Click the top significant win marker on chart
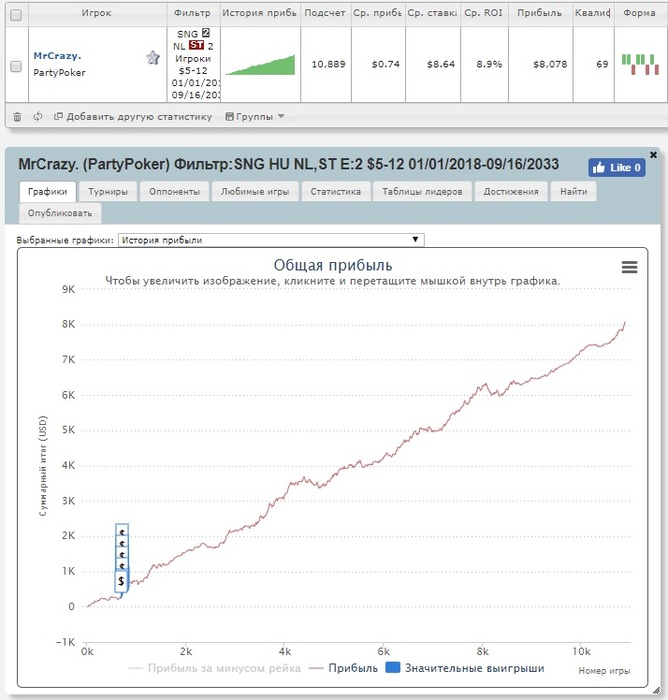Image resolution: width=668 pixels, height=700 pixels. tap(122, 531)
